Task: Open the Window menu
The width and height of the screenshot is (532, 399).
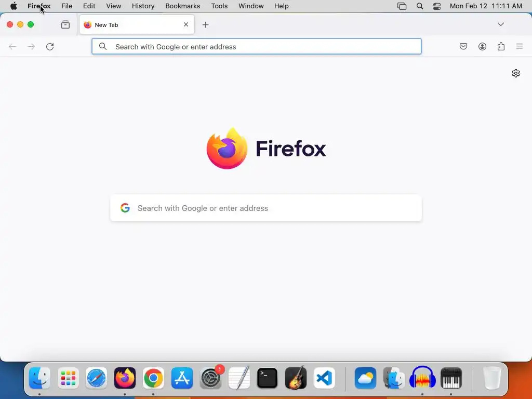Action: point(251,6)
